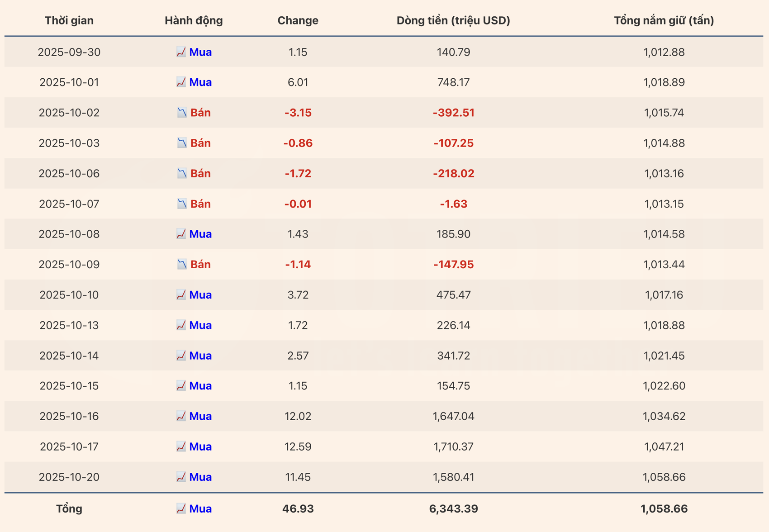Click the holdings value 1,034.62
The height and width of the screenshot is (532, 769).
[664, 416]
